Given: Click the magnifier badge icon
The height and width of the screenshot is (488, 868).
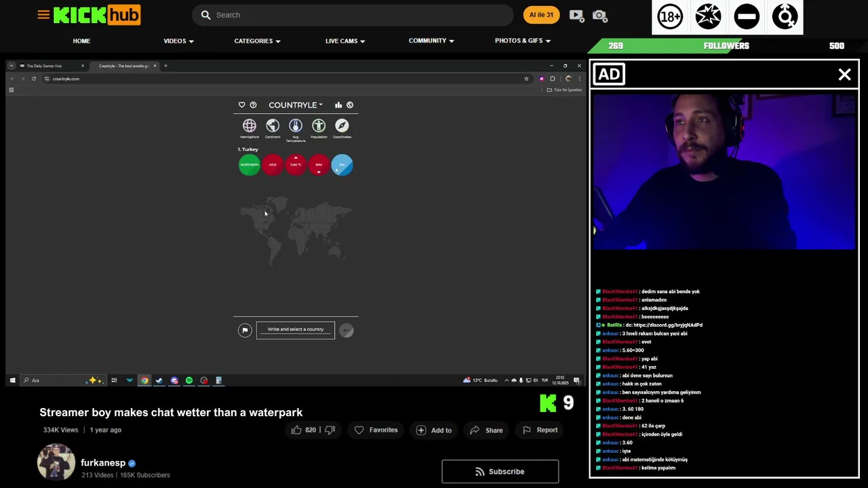Looking at the screenshot, I should [x=785, y=16].
